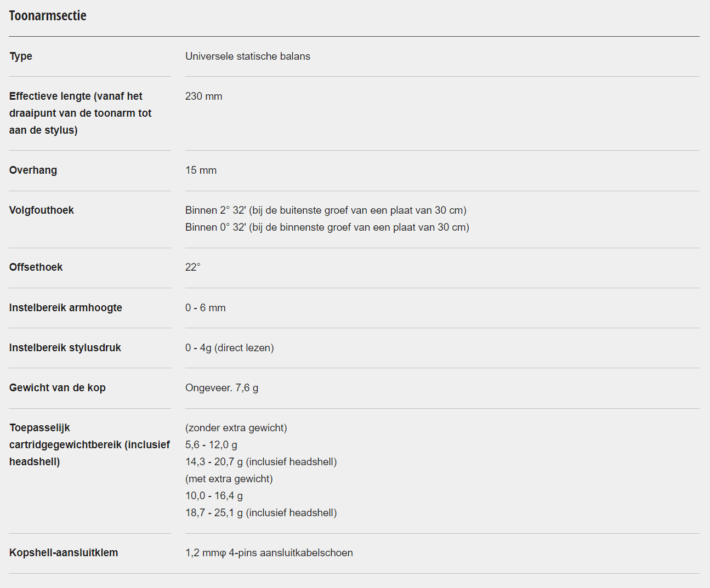Viewport: 710px width, 588px height.
Task: Click the '18,7 - 25,1 g (inclusief headshell)' line
Action: coord(262,512)
